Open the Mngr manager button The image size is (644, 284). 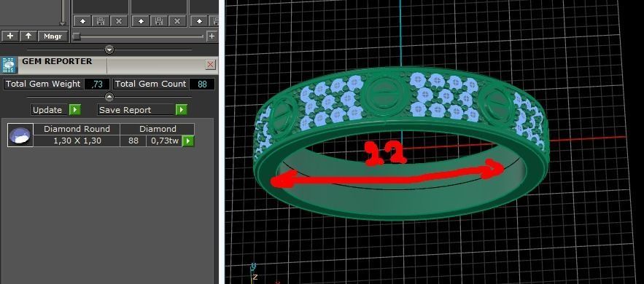[x=53, y=36]
